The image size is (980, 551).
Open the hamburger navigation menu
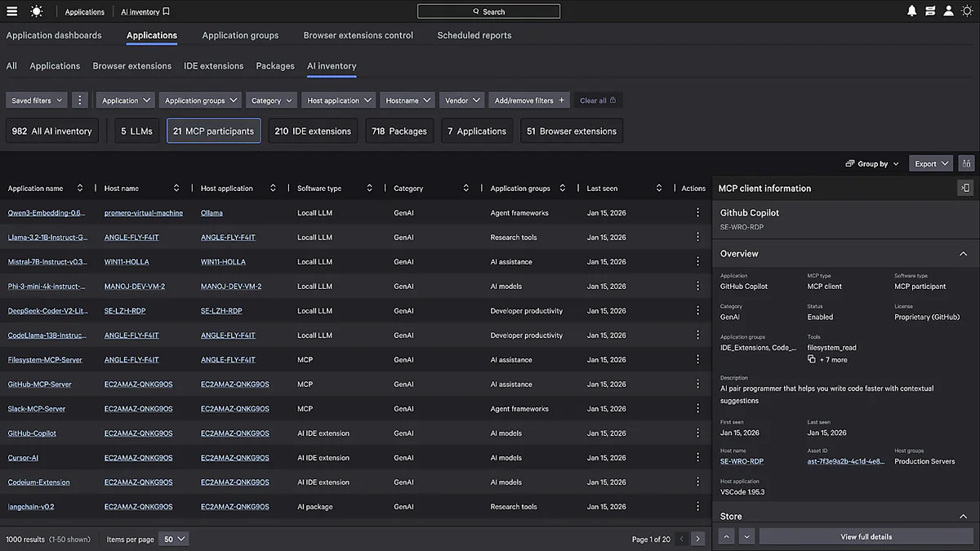click(11, 11)
